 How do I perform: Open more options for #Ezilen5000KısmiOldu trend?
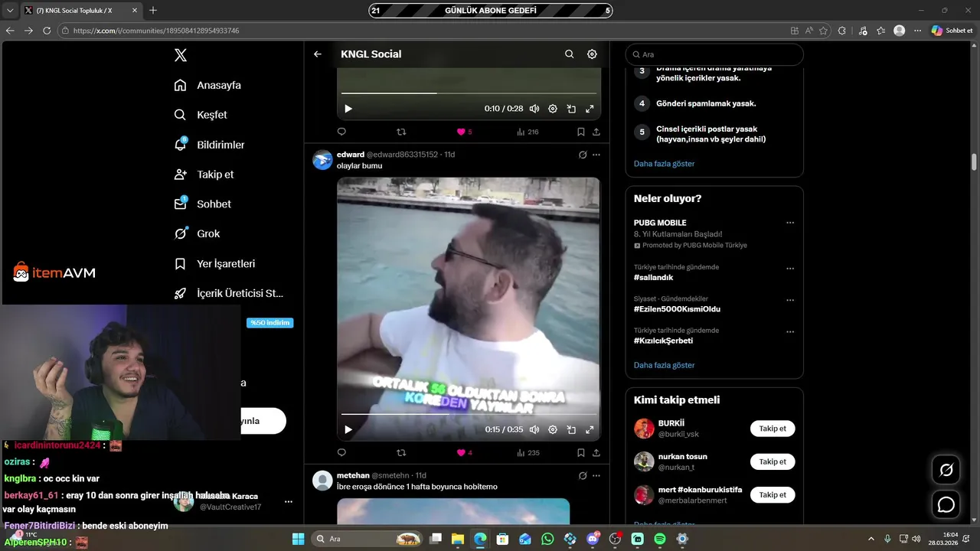click(x=790, y=300)
